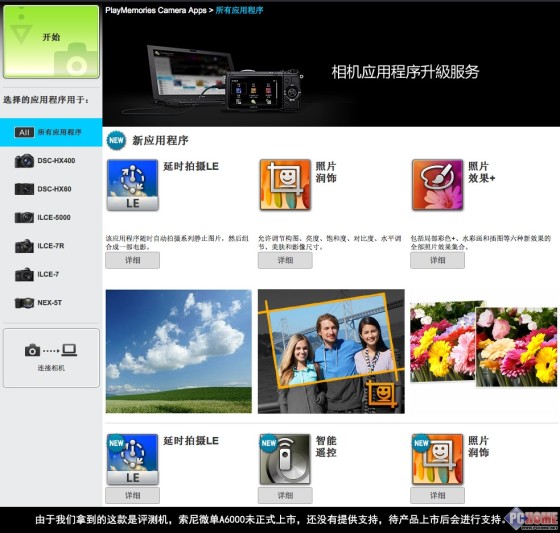Click the ILCE-7 camera icon

(x=24, y=274)
